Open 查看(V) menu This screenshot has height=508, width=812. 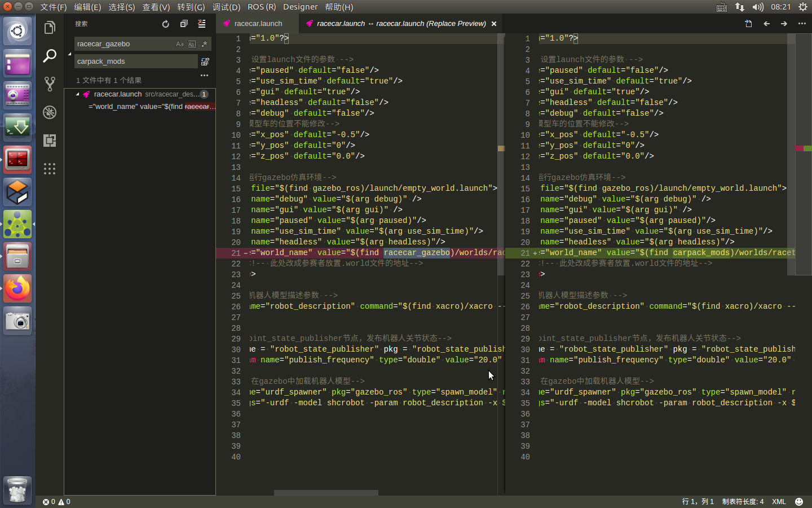pyautogui.click(x=156, y=7)
